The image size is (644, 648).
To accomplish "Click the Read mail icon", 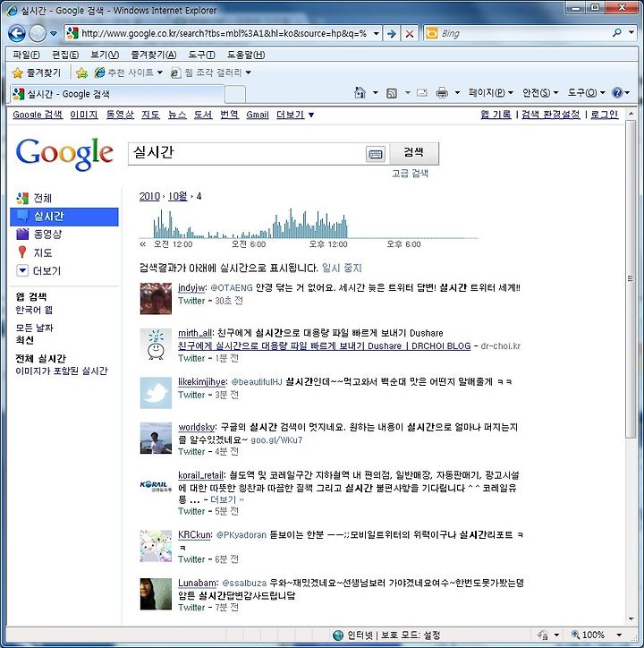I will [x=422, y=92].
